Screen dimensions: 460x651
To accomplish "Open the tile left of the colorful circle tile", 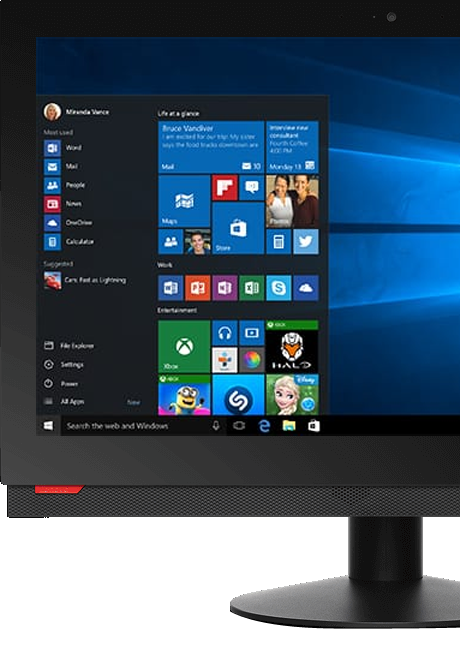I will (225, 360).
